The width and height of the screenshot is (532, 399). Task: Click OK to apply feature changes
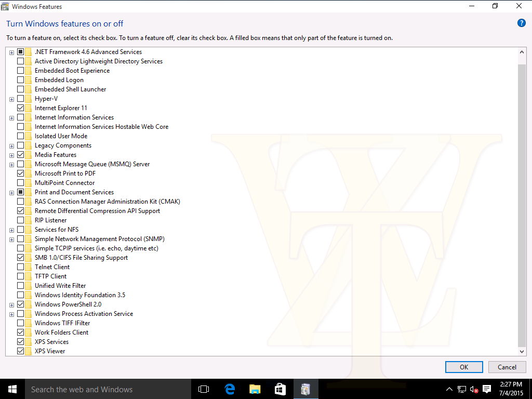[464, 367]
